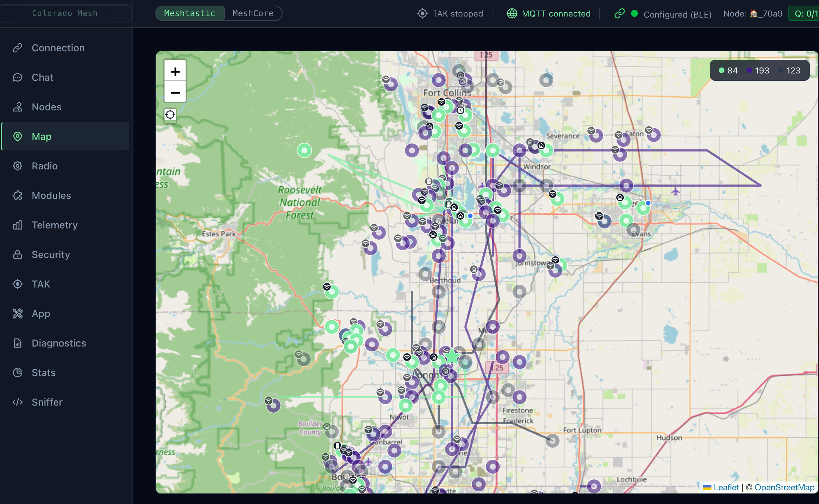819x504 pixels.
Task: Click the MQTT connected status text
Action: pos(556,13)
